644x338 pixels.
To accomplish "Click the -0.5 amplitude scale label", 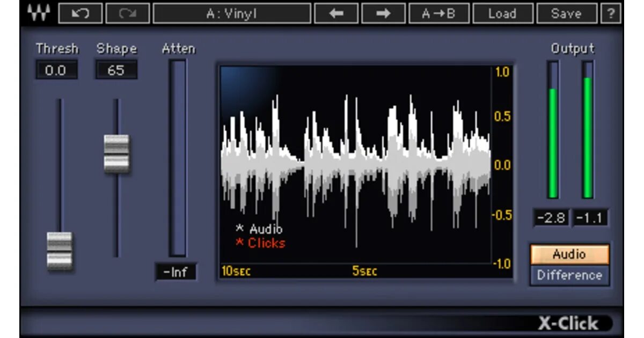I will 502,215.
